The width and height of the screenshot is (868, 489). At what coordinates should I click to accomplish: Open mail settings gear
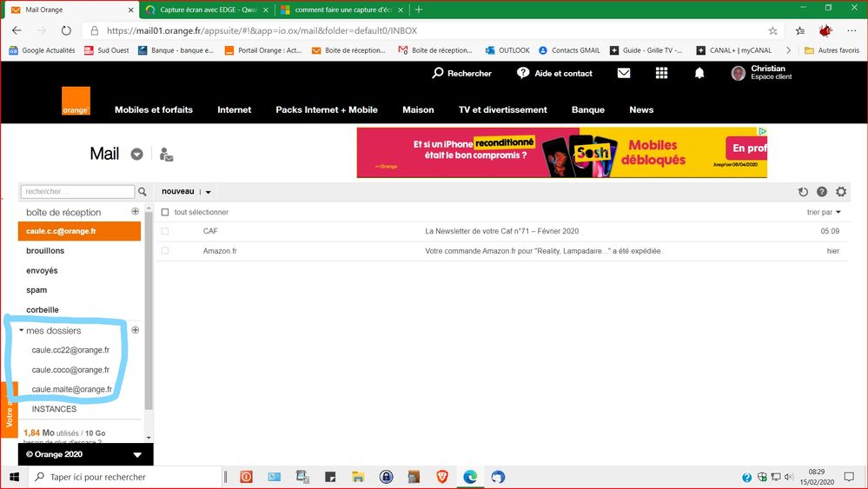(x=841, y=192)
